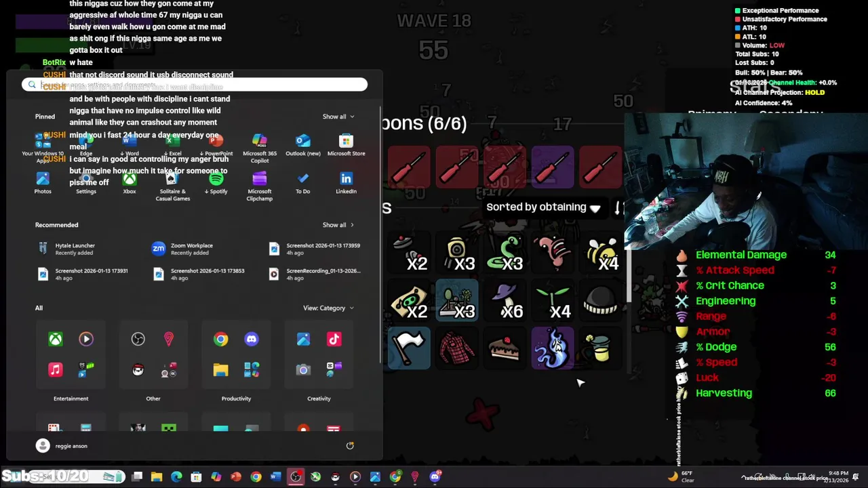Open Apple Music in Entertainment category
Image resolution: width=868 pixels, height=488 pixels.
click(x=56, y=370)
